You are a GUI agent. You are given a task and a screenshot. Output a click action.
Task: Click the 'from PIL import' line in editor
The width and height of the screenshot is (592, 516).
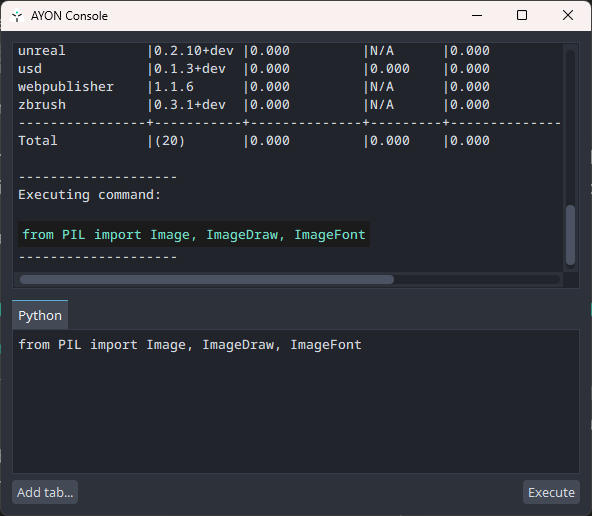190,345
